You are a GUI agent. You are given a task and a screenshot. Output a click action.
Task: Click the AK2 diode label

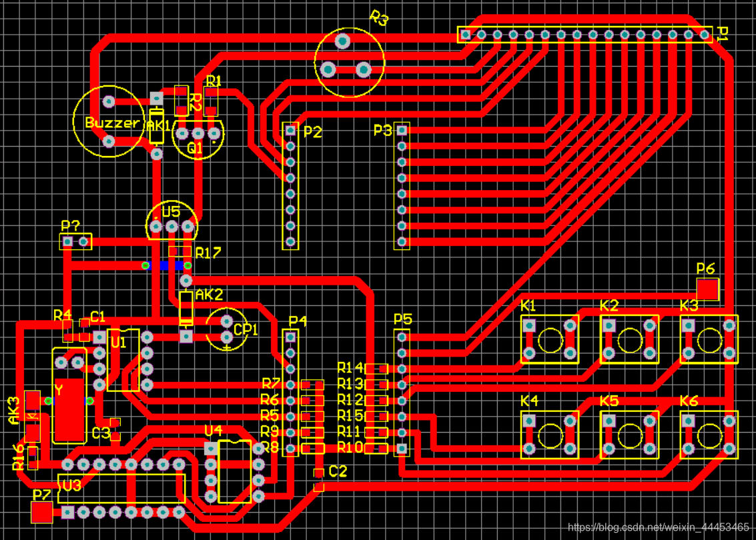pos(209,294)
